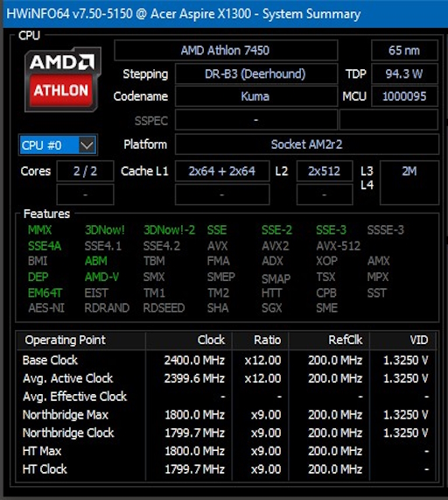Click the AVX2 feature label
The image size is (448, 500).
276,246
